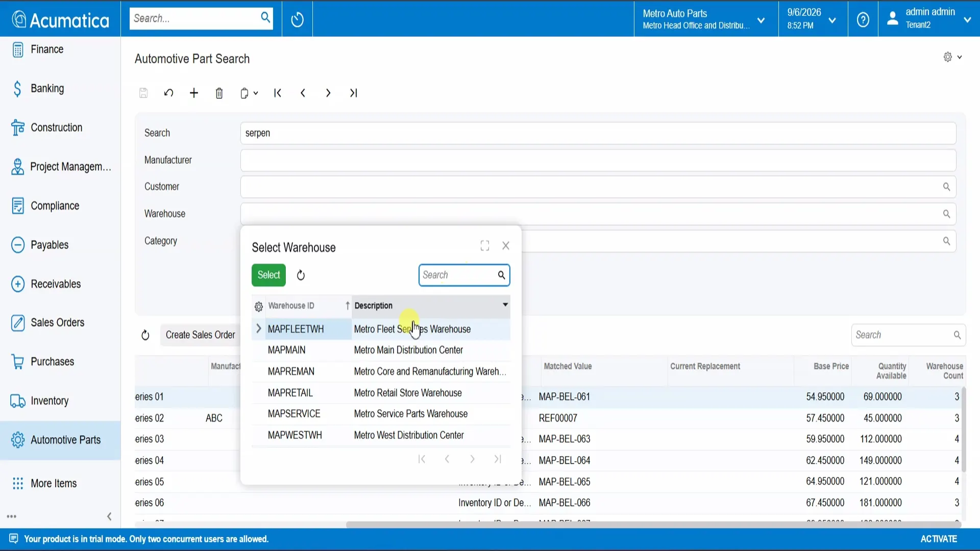Open the Customer lookup magnifier

tap(946, 187)
